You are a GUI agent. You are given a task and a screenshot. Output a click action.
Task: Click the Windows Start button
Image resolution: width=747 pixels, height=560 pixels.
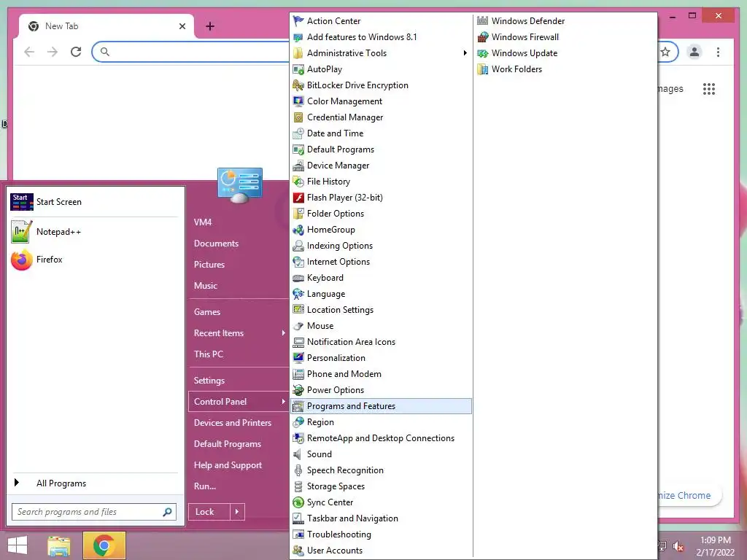coord(18,545)
